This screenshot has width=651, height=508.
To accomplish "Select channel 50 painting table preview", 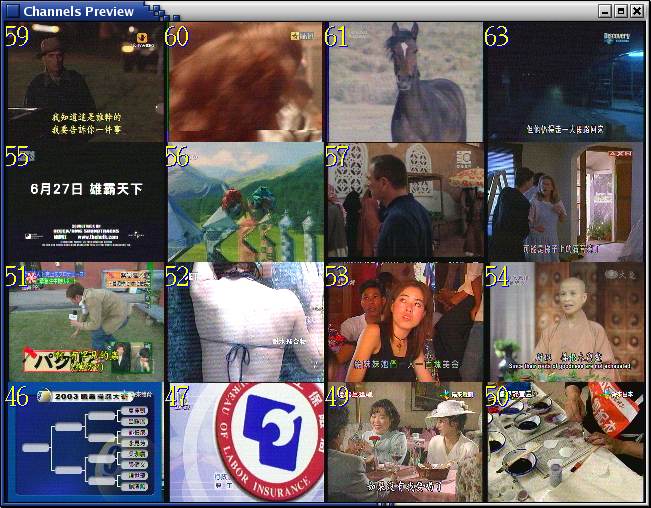I will [564, 442].
